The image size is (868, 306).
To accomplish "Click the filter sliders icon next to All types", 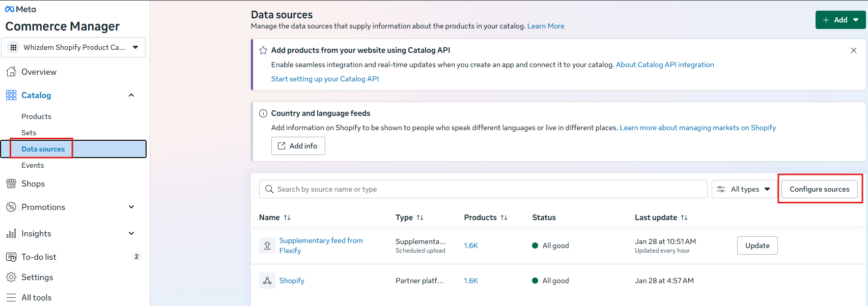I will pos(721,189).
